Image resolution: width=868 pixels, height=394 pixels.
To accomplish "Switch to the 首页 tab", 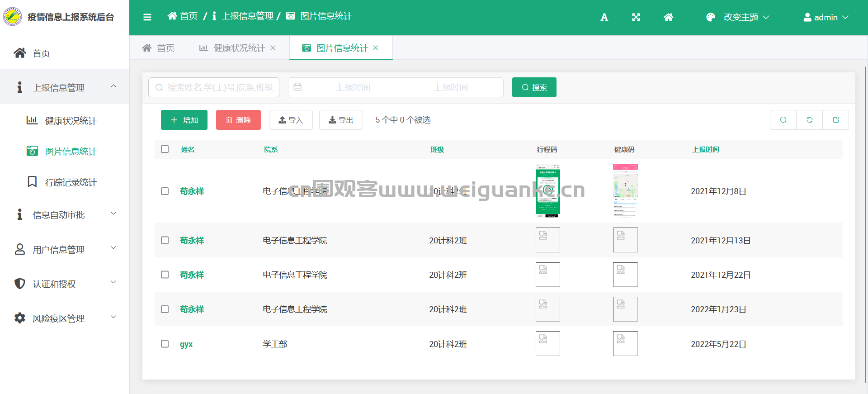I will [x=158, y=48].
